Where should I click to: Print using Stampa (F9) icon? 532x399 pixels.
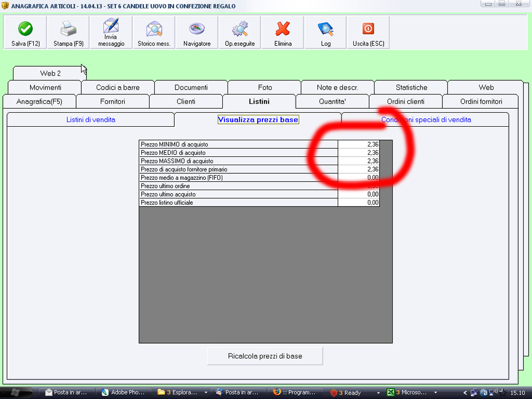[68, 32]
